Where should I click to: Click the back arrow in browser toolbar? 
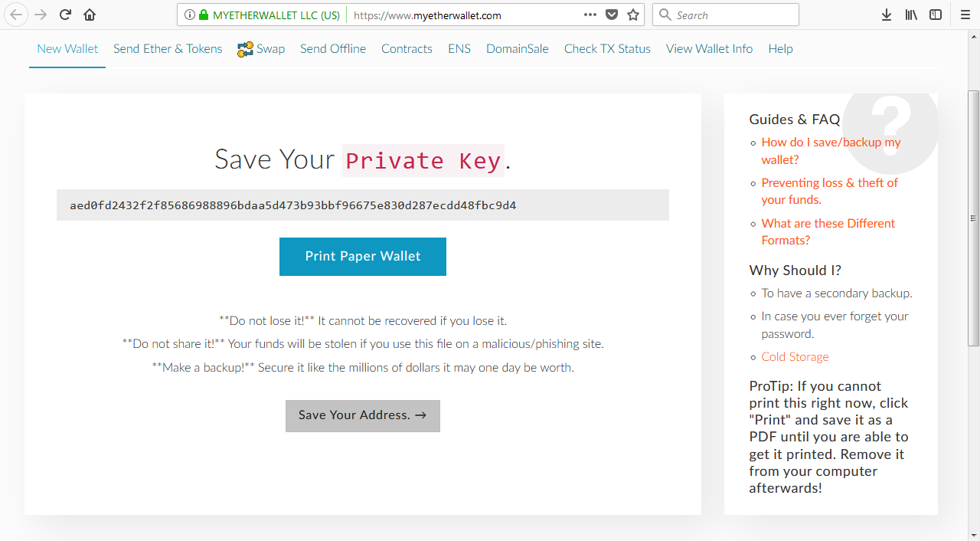[x=16, y=15]
